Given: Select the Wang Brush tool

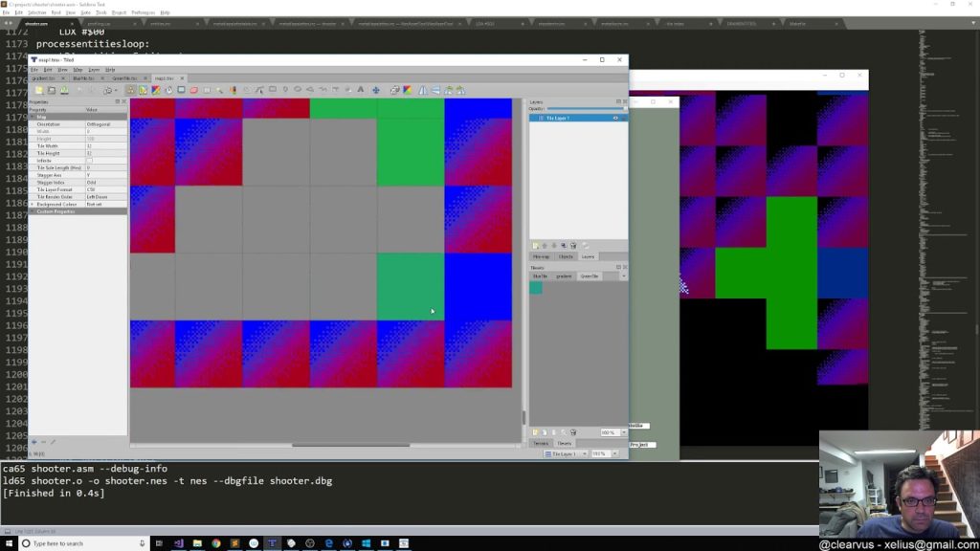Looking at the screenshot, I should pos(156,90).
